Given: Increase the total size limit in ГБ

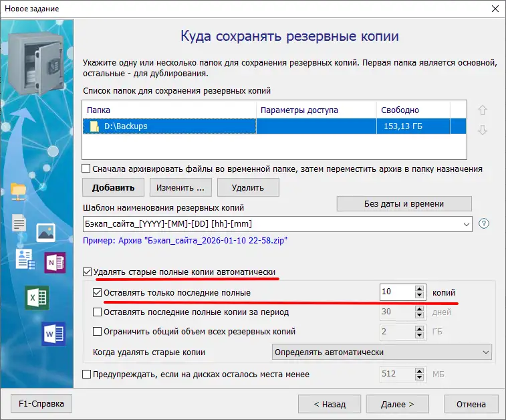Looking at the screenshot, I should coord(419,328).
